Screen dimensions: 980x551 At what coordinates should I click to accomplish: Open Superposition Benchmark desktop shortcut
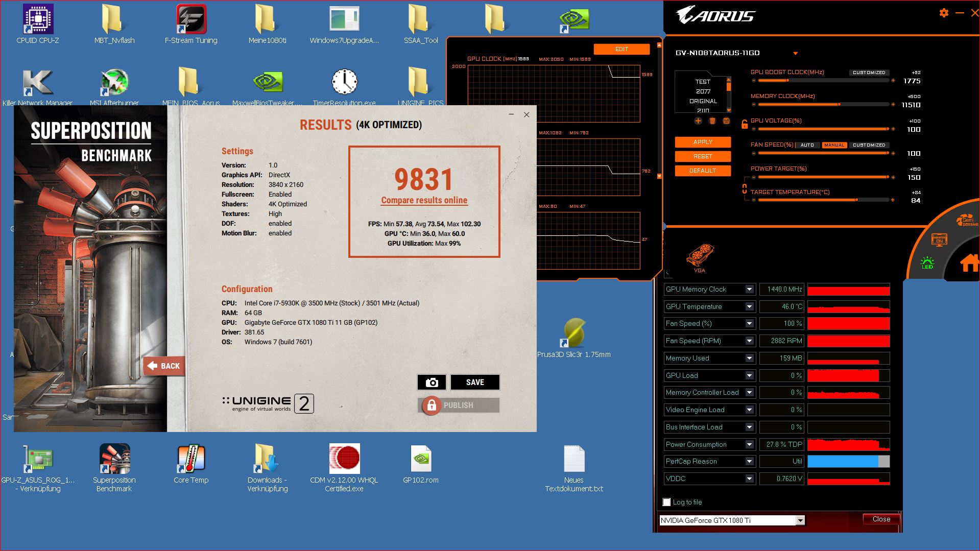click(114, 468)
